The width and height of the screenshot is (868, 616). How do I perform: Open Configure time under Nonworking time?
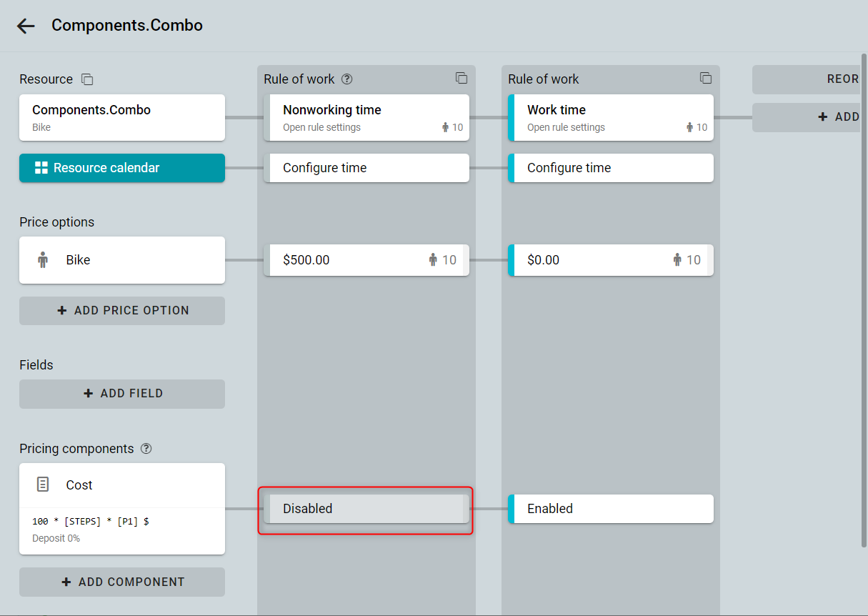click(366, 168)
